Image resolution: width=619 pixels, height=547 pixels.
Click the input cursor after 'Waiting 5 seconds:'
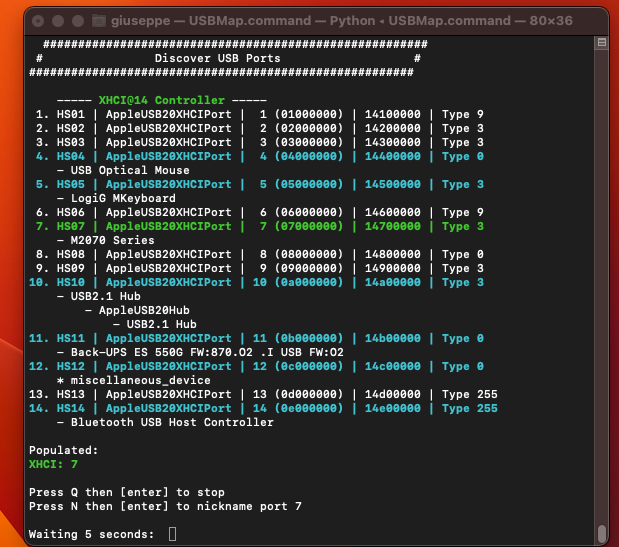174,535
